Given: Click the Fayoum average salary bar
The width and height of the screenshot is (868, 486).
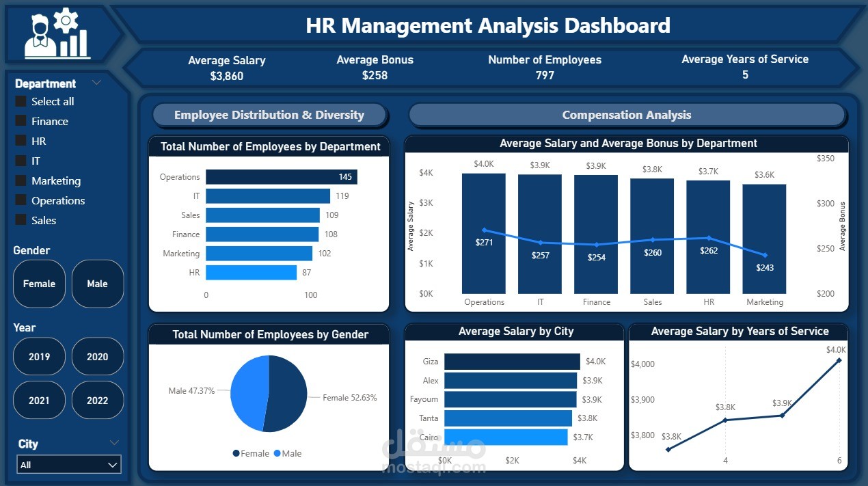Looking at the screenshot, I should [510, 399].
